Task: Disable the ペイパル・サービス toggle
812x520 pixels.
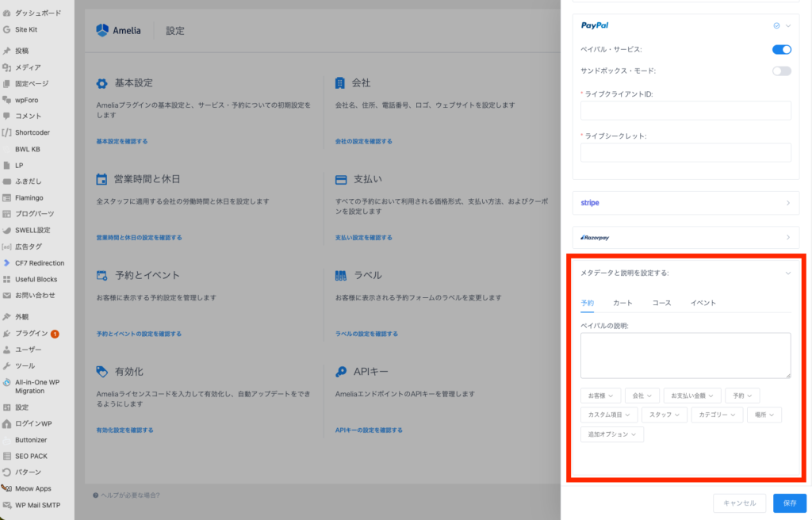Action: pos(781,49)
